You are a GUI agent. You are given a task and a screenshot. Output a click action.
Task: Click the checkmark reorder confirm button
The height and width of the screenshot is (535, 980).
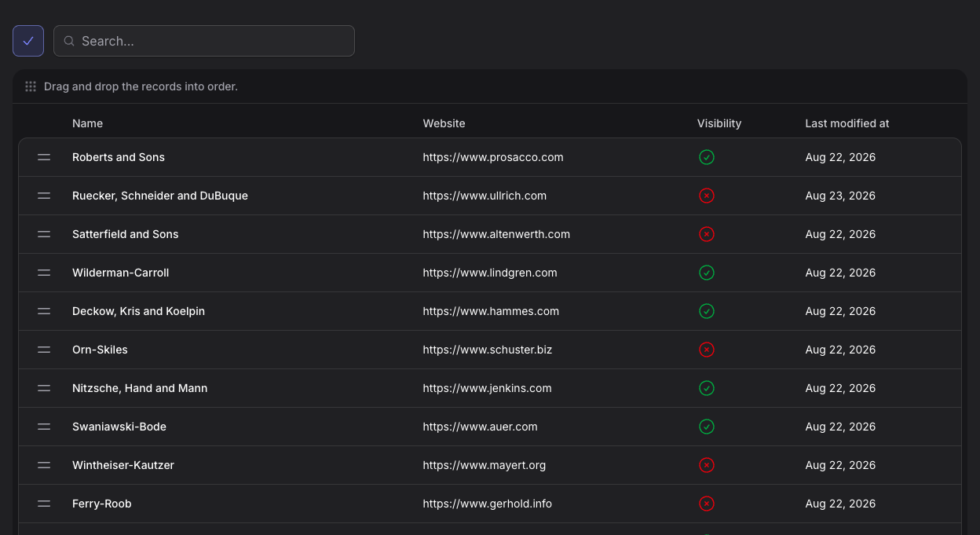28,41
